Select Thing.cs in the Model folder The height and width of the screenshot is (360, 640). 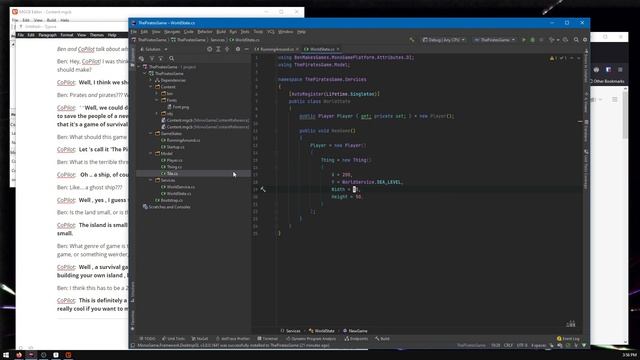tap(171, 167)
